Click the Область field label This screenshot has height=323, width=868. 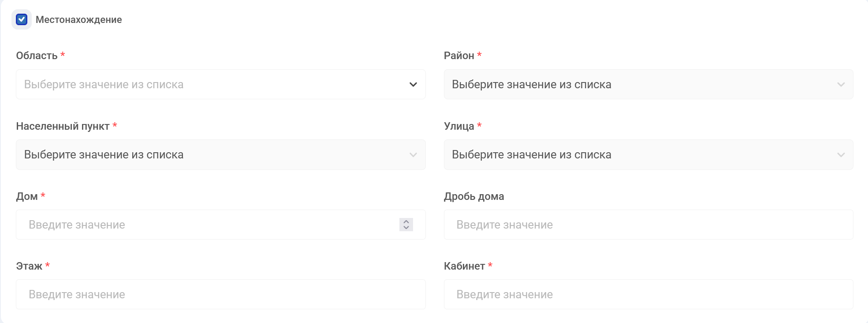click(37, 56)
